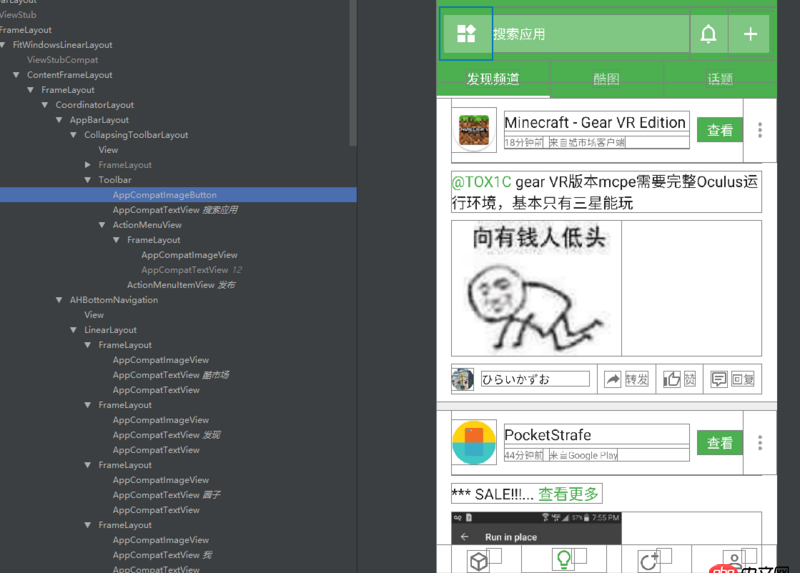This screenshot has height=573, width=800.
Task: Collapse the Toolbar node
Action: 88,180
